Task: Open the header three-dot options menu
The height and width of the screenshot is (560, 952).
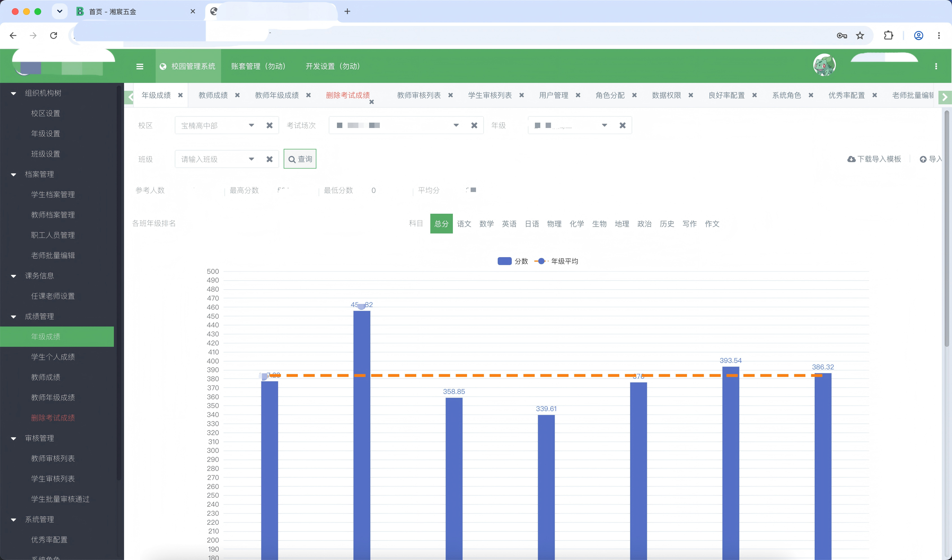Action: pyautogui.click(x=936, y=66)
